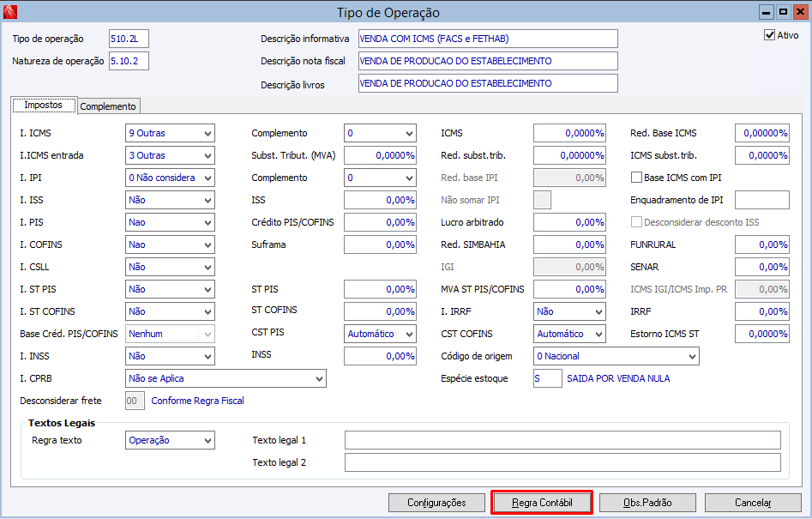
Task: Click the IRRF percentage field
Action: click(762, 311)
